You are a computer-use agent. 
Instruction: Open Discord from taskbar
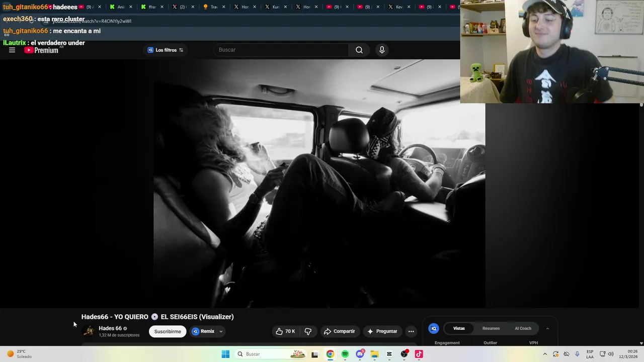[x=360, y=354]
